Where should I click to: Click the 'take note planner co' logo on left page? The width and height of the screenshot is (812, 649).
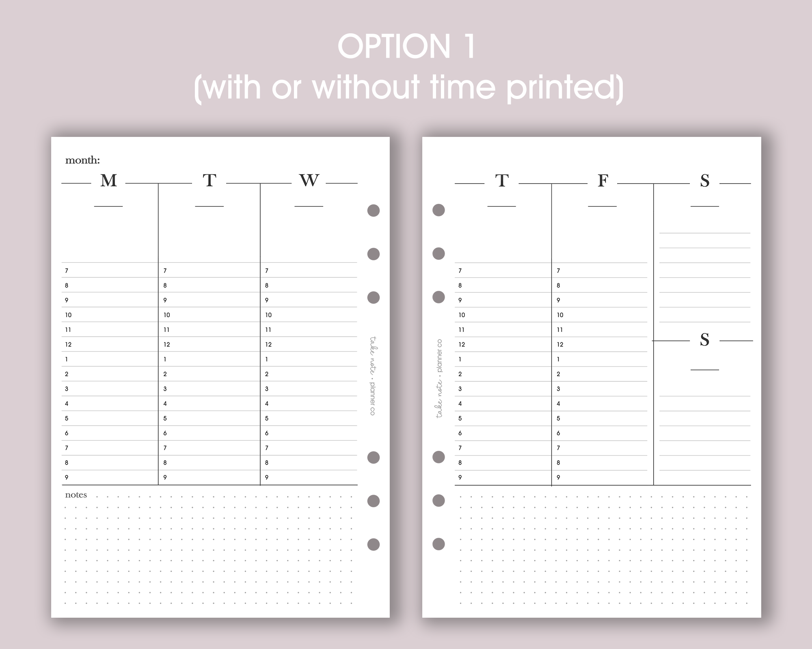pyautogui.click(x=372, y=376)
